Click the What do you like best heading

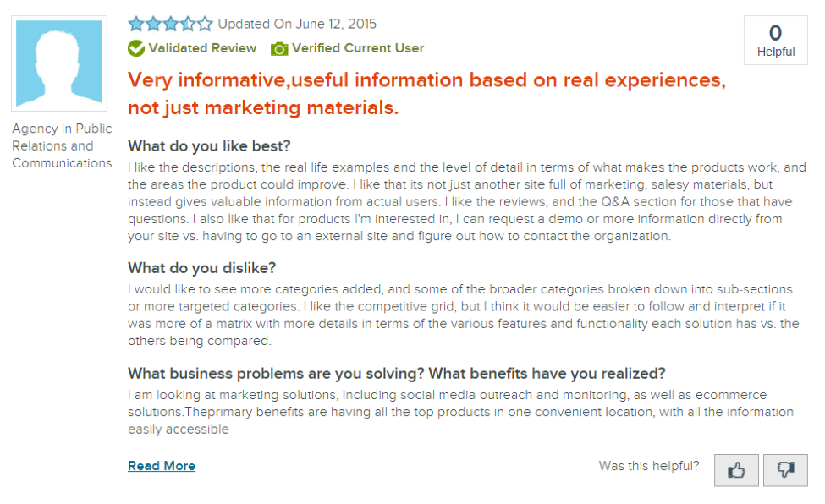tap(209, 145)
